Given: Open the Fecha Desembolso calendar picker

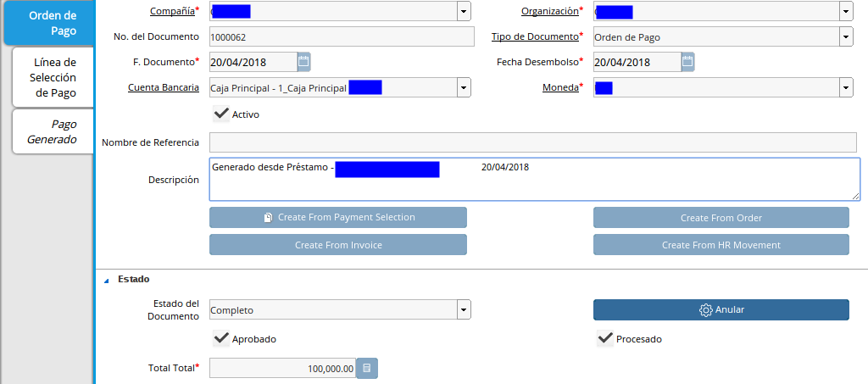Looking at the screenshot, I should click(x=687, y=62).
